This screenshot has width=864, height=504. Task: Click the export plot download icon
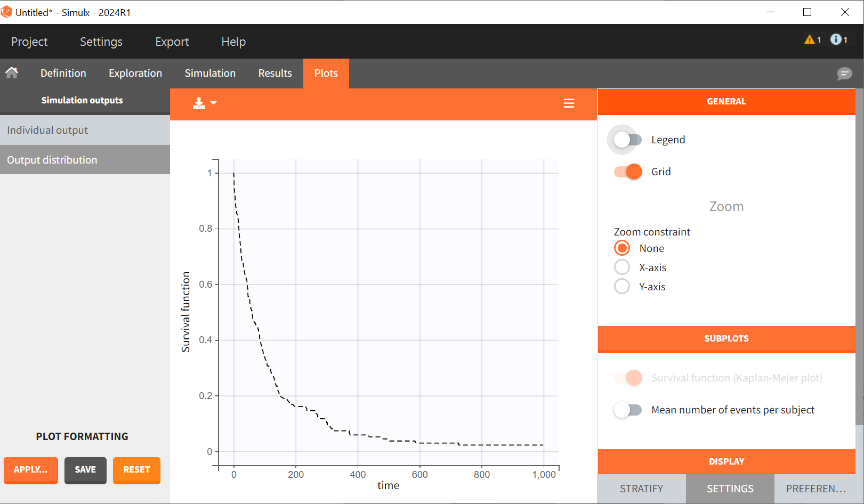(199, 103)
